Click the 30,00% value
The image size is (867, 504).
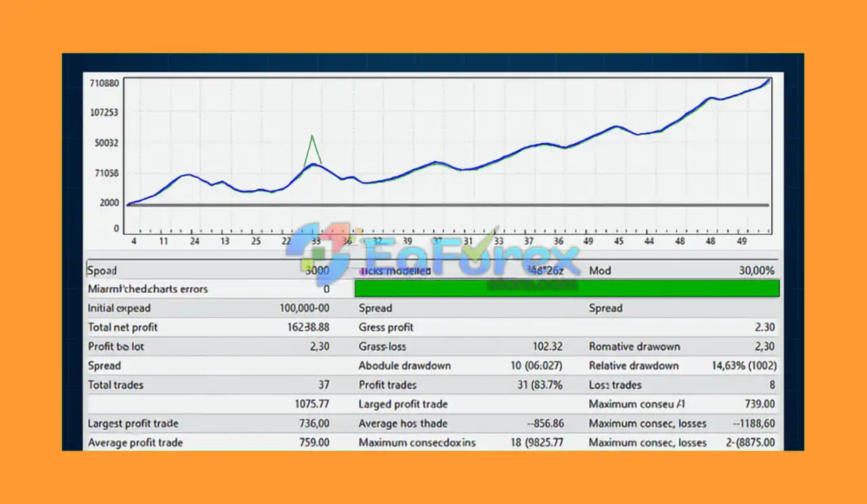[757, 270]
